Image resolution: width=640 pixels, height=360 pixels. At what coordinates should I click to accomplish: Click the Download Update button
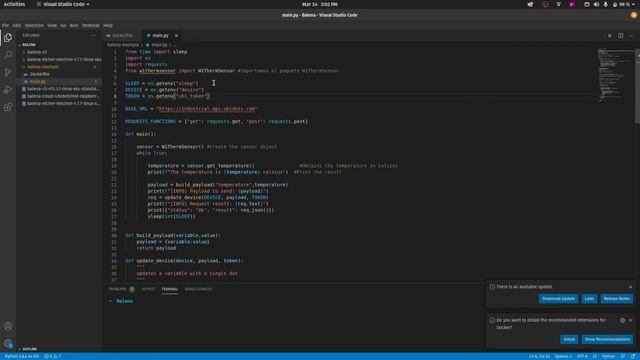click(x=558, y=299)
